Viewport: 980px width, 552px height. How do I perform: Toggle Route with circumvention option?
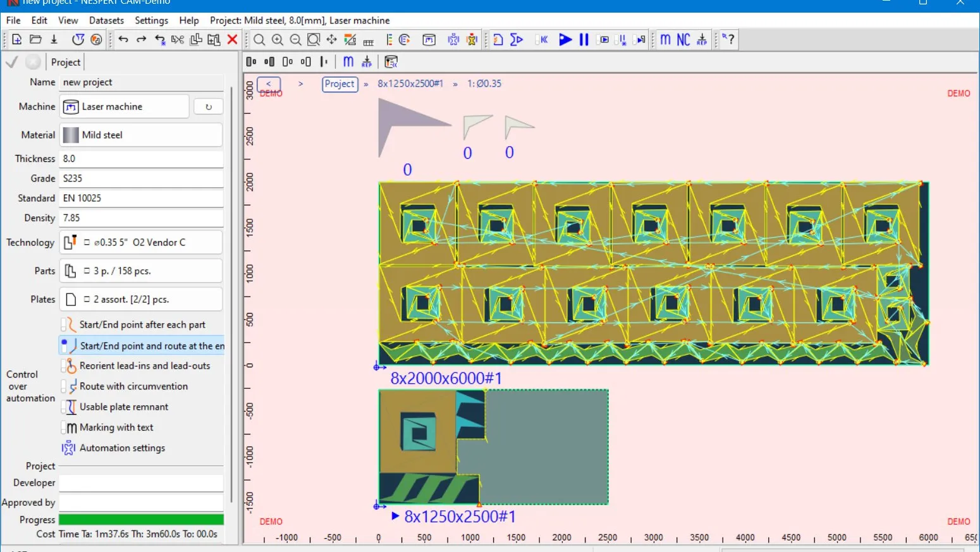[133, 386]
